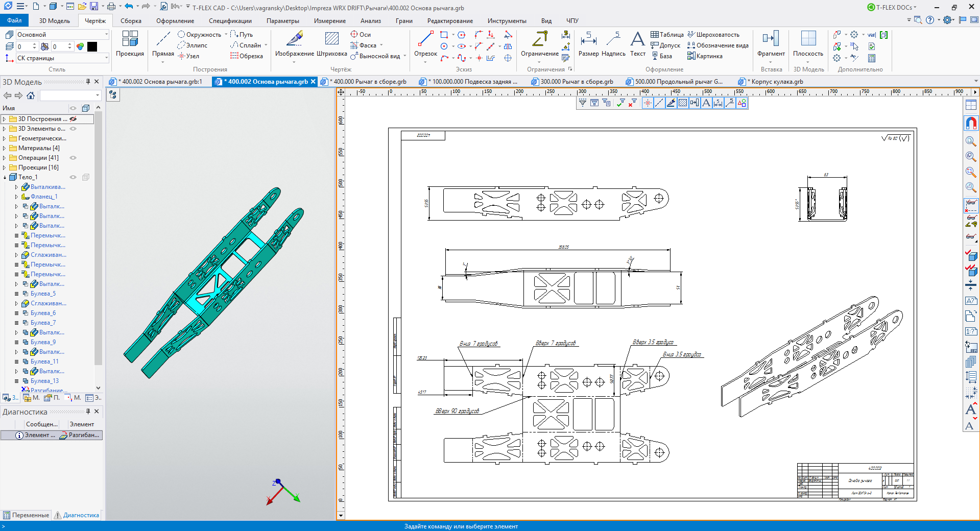Image resolution: width=980 pixels, height=531 pixels.
Task: Switch to the Оформление ribbon tab
Action: tap(175, 20)
